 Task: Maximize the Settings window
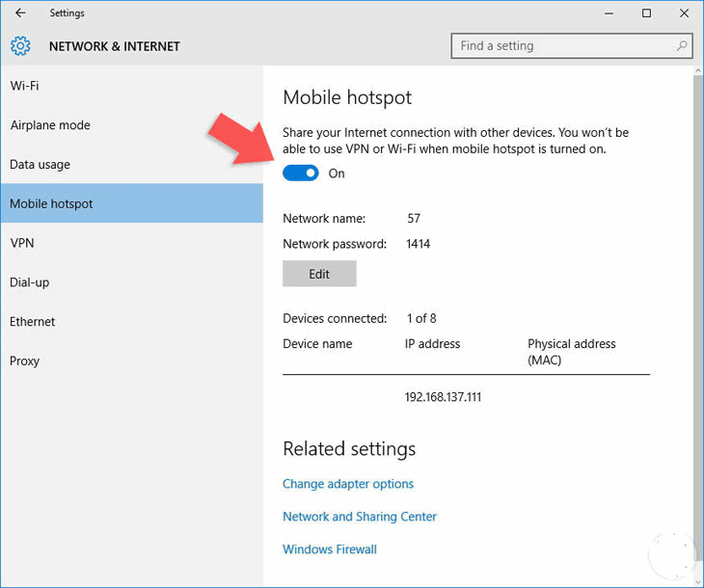click(x=646, y=13)
